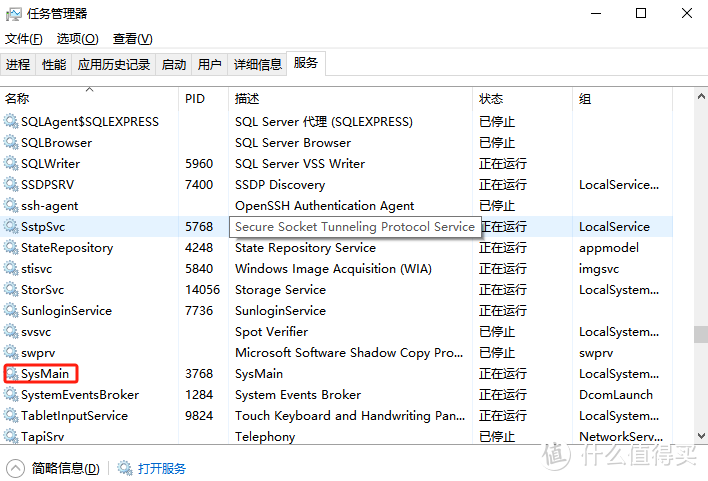Viewport: 708px width, 481px height.
Task: Click the Task Manager title bar icon
Action: click(x=14, y=14)
